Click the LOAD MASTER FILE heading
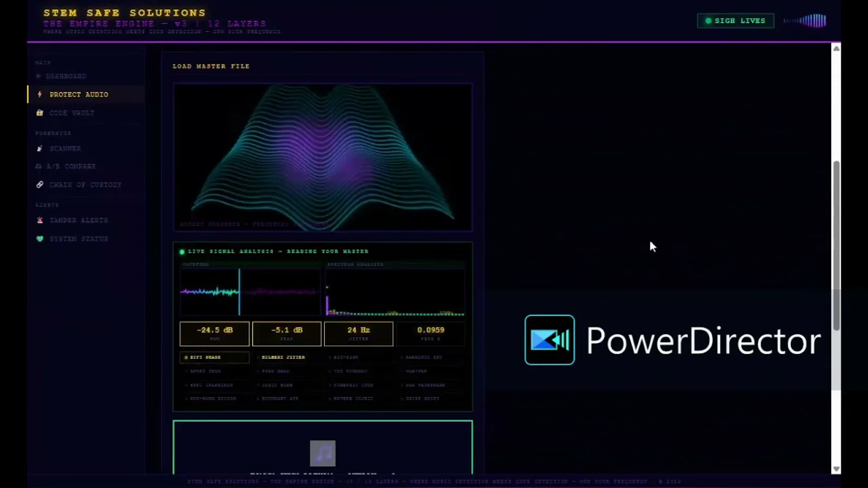This screenshot has height=488, width=868. (x=211, y=66)
